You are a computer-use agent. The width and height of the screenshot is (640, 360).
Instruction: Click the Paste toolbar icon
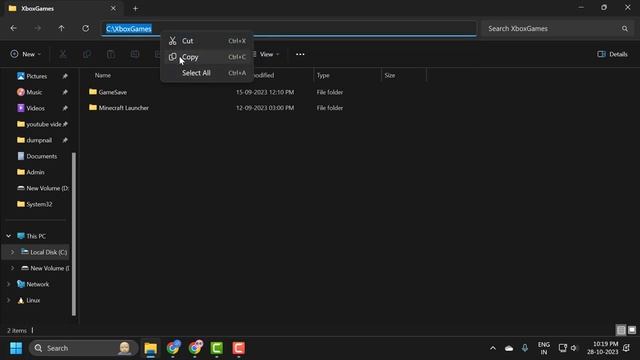(111, 54)
